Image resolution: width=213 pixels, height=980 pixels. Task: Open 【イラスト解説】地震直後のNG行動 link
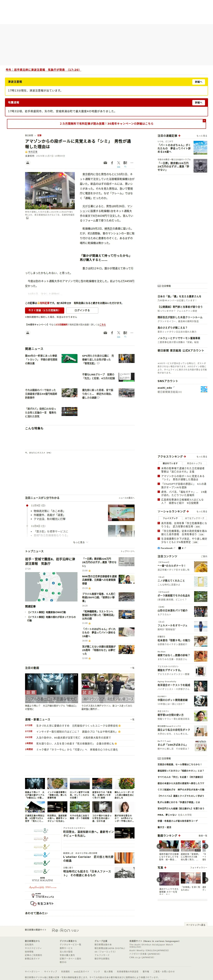click(x=46, y=612)
